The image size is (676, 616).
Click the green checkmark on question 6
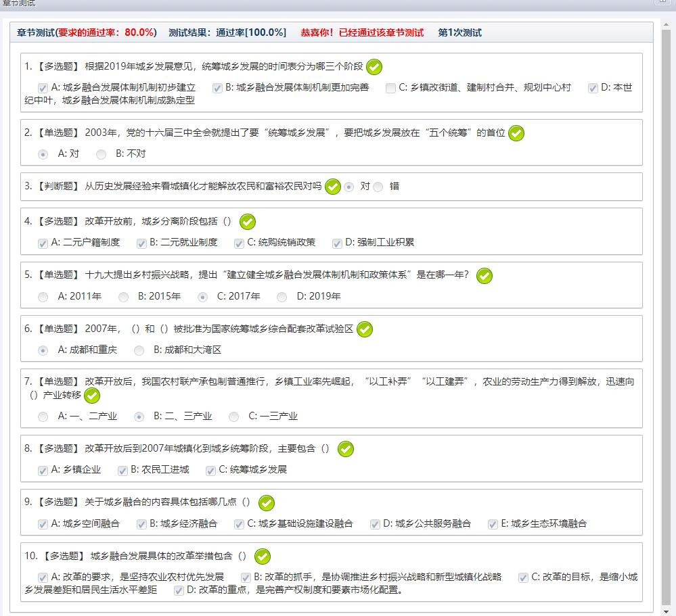point(364,329)
